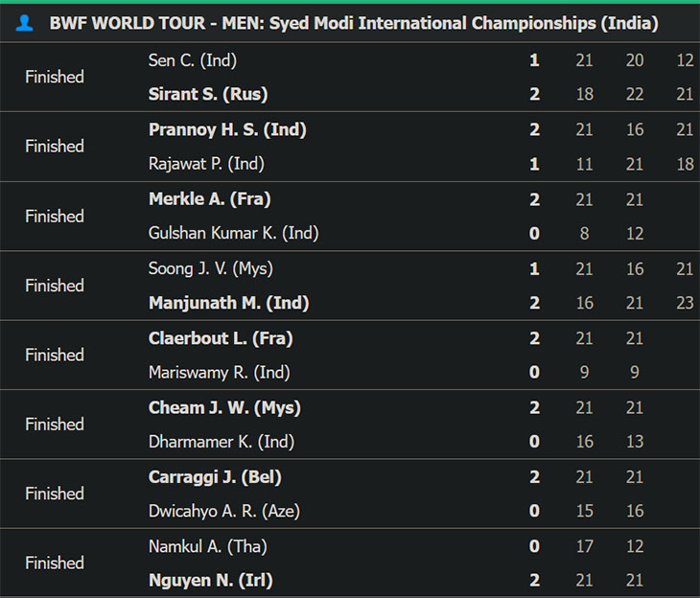Select Mariswamy R. (Ind) entry
Image resolution: width=700 pixels, height=598 pixels.
[220, 372]
